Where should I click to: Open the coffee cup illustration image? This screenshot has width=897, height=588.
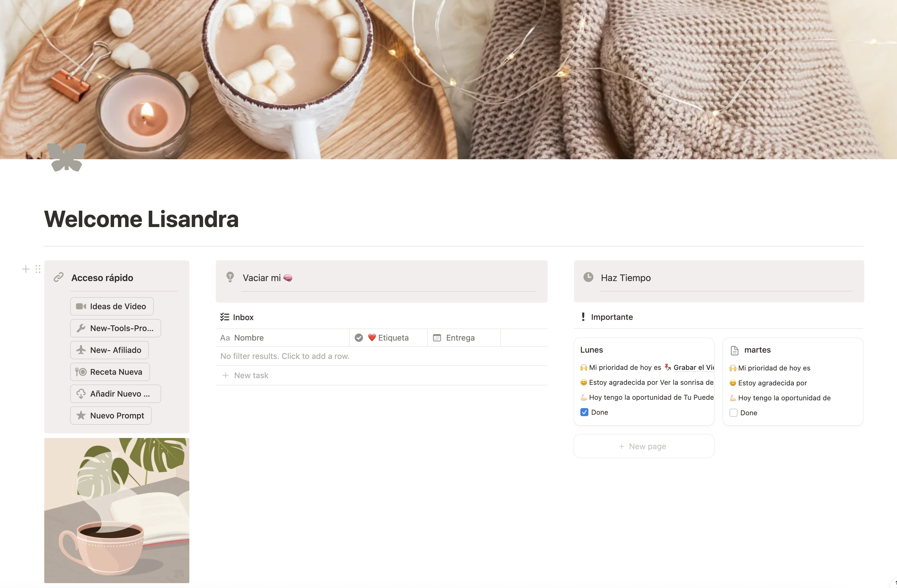[117, 510]
